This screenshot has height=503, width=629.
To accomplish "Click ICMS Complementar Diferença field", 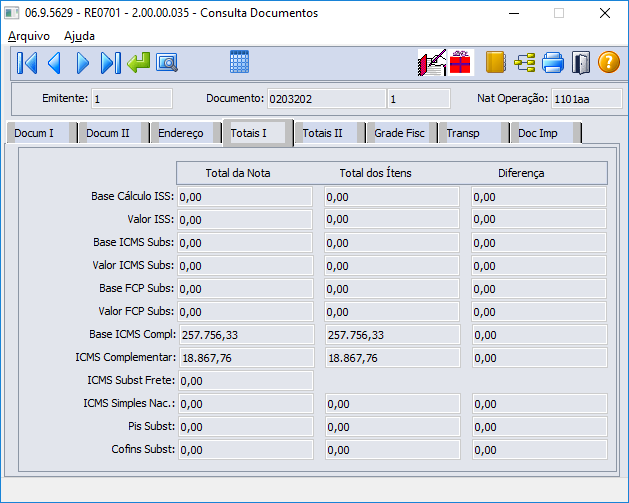I will [540, 357].
